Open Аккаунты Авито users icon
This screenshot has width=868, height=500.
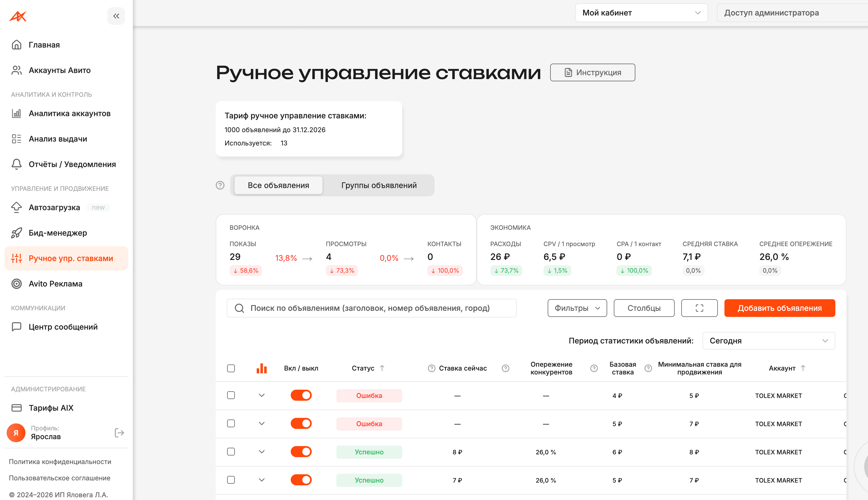point(17,70)
